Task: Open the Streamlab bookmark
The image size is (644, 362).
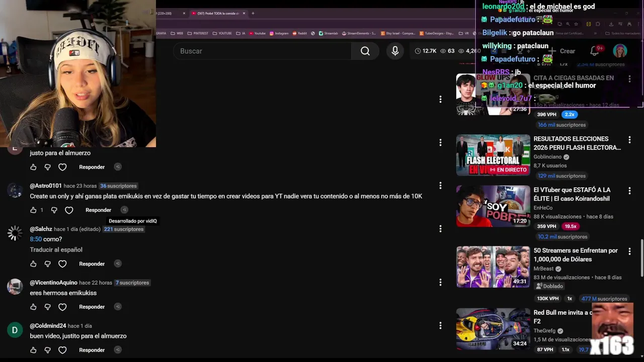Action: (x=328, y=33)
